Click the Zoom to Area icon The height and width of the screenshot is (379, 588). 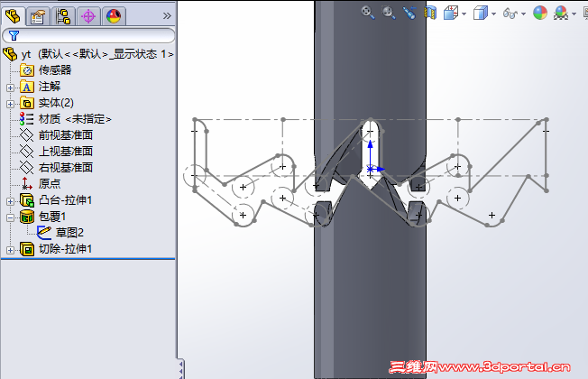pos(389,13)
